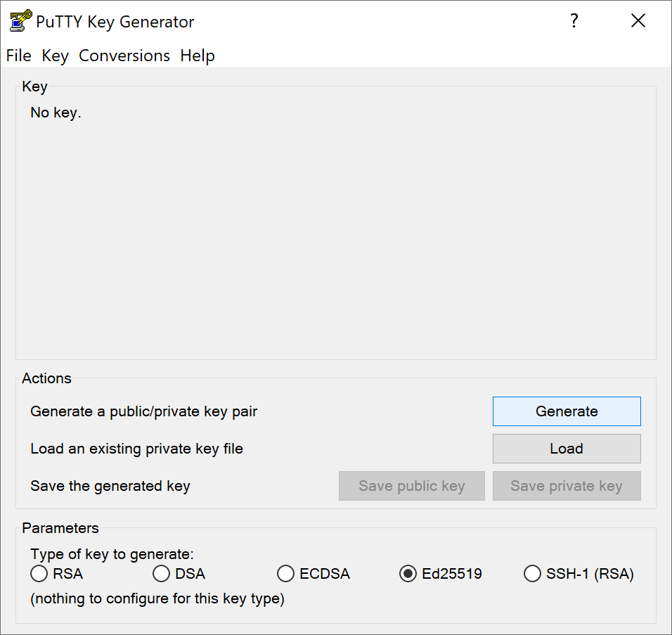Click the 'No key.' status text
This screenshot has width=672, height=635.
[x=56, y=113]
